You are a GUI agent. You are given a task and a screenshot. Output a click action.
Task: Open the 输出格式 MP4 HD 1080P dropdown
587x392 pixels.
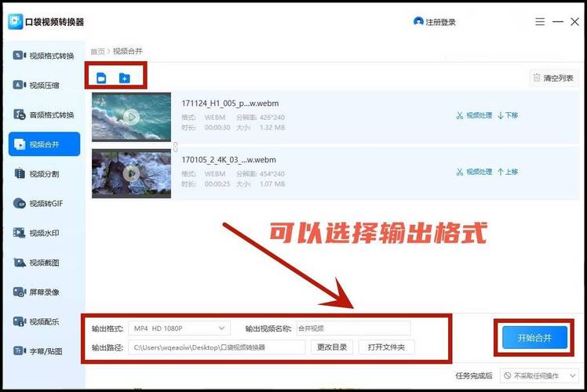[x=180, y=328]
